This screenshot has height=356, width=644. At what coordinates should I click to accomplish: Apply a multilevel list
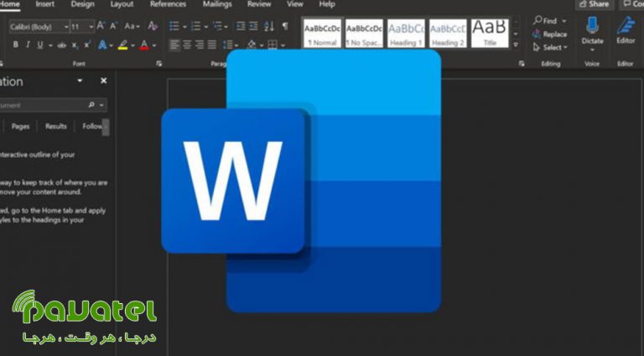coord(217,26)
